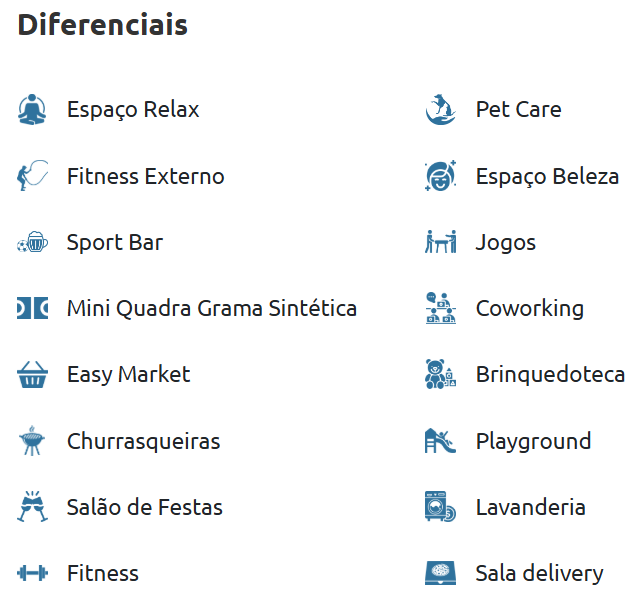Click the Fitness dumbbell icon
This screenshot has width=644, height=616.
click(x=32, y=573)
